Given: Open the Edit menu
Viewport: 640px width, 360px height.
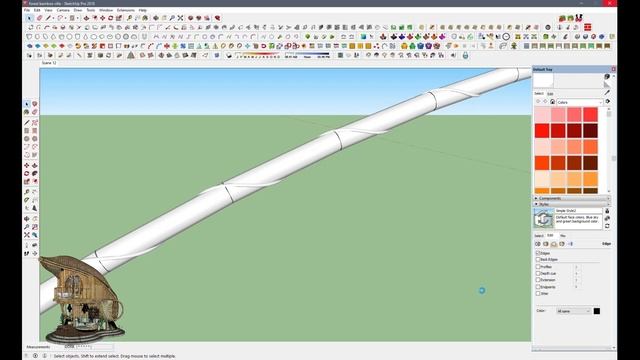Looking at the screenshot, I should click(x=37, y=10).
